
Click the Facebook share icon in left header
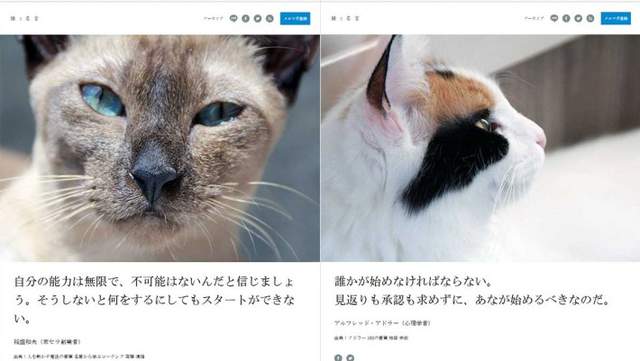tap(246, 18)
